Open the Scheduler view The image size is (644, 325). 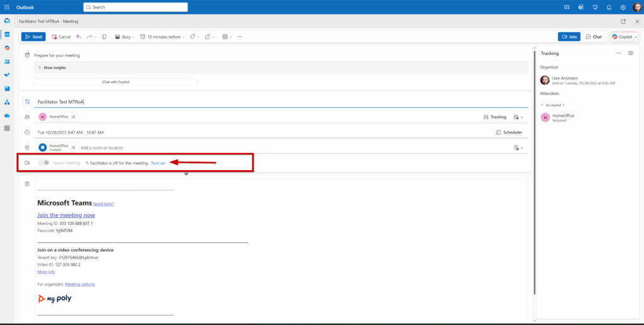pos(508,132)
